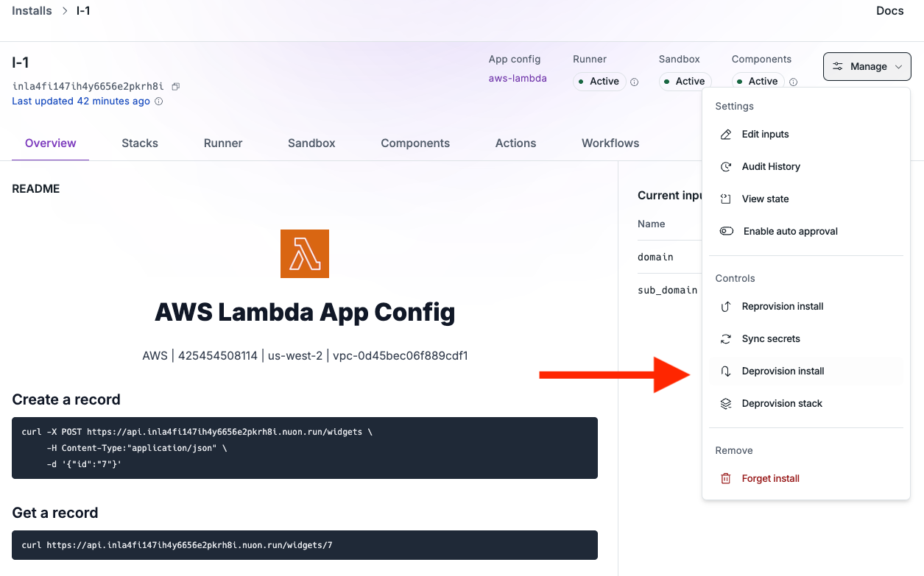Click the Name column header

click(x=652, y=224)
